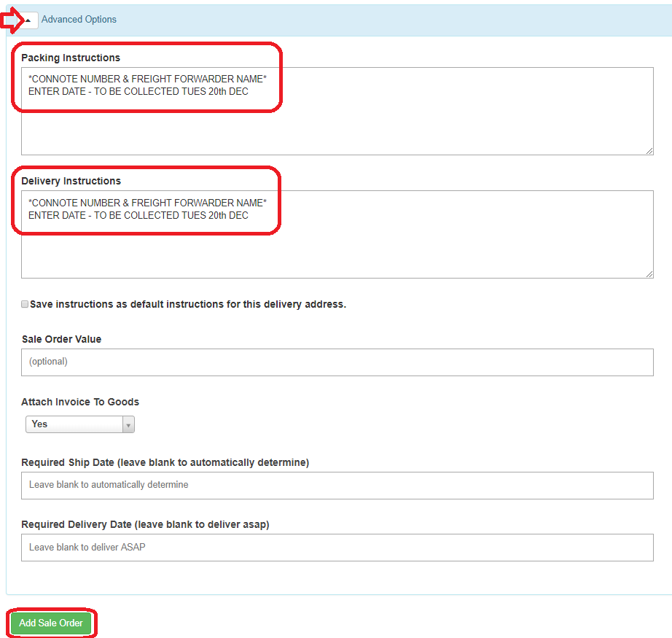Viewport: 672px width, 638px height.
Task: Focus the Sale Order Value field
Action: pyautogui.click(x=337, y=362)
